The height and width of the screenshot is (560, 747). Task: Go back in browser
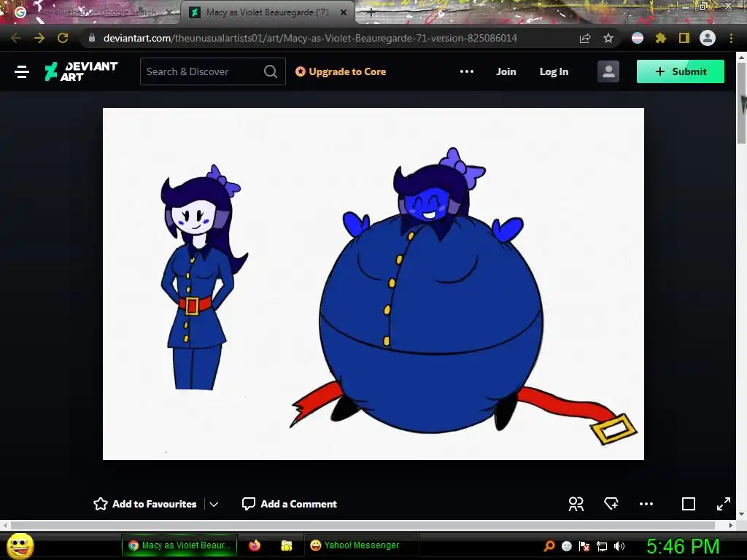(16, 38)
